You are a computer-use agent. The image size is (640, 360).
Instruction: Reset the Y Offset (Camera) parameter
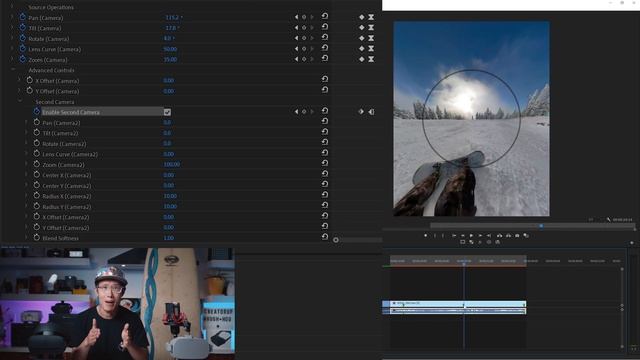point(325,90)
